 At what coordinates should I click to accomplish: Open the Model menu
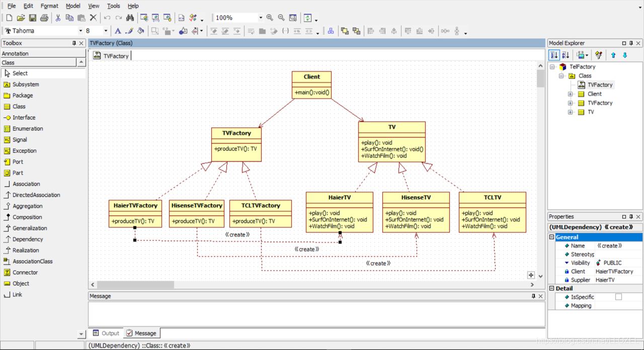coord(73,6)
